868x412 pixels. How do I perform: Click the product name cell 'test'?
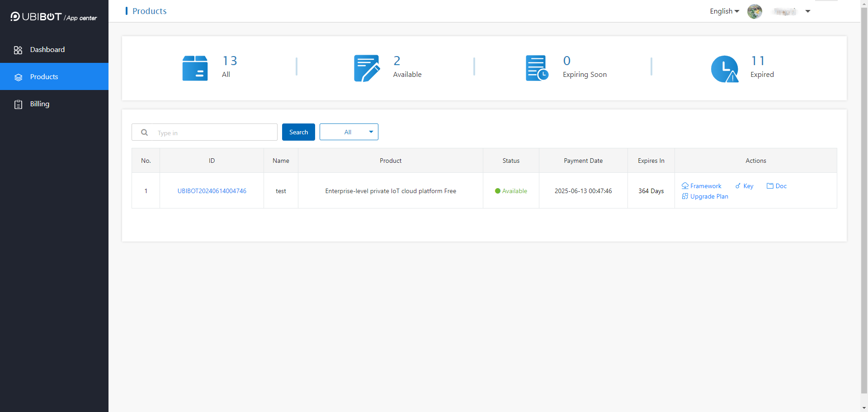(x=281, y=191)
